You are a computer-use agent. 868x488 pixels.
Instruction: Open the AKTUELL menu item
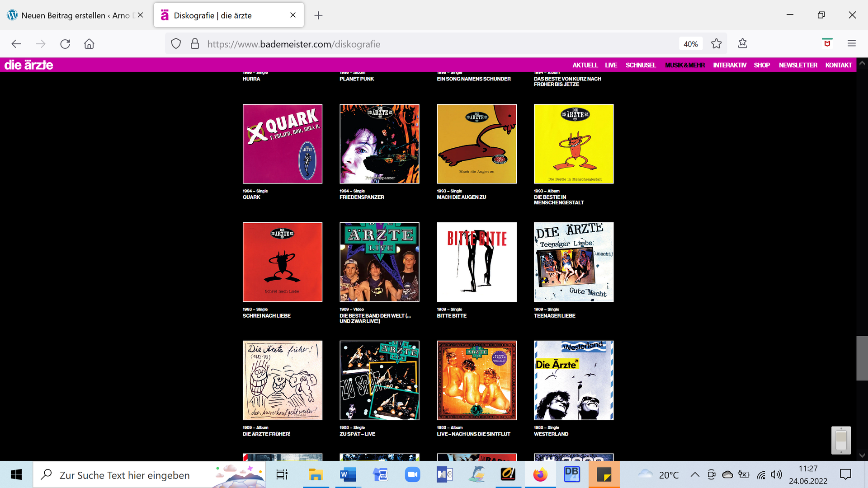pos(585,65)
